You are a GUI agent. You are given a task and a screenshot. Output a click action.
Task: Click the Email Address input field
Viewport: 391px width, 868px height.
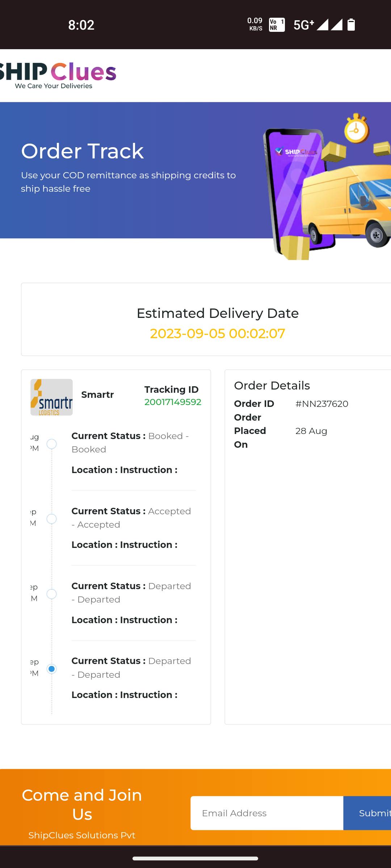(267, 813)
